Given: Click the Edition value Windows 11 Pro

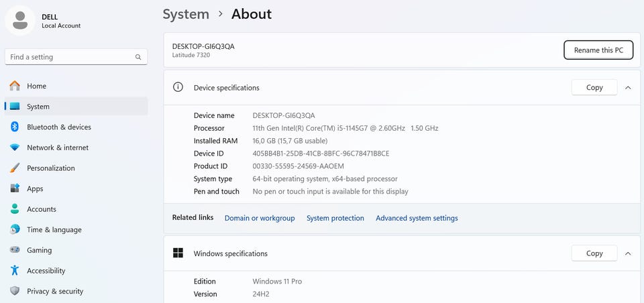Looking at the screenshot, I should click(x=277, y=282).
